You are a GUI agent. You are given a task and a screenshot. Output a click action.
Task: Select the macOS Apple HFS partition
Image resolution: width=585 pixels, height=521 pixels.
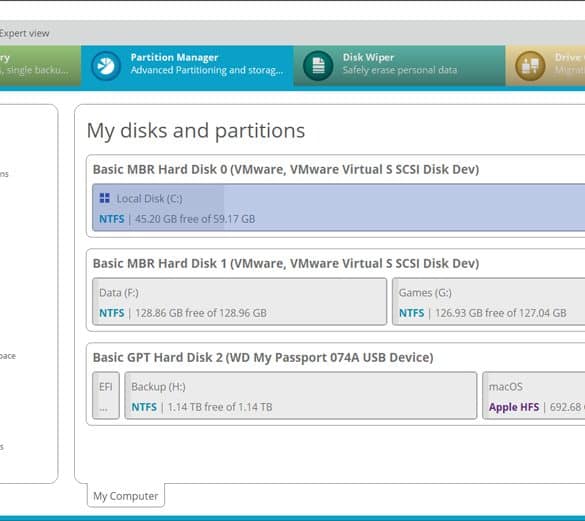click(x=534, y=396)
